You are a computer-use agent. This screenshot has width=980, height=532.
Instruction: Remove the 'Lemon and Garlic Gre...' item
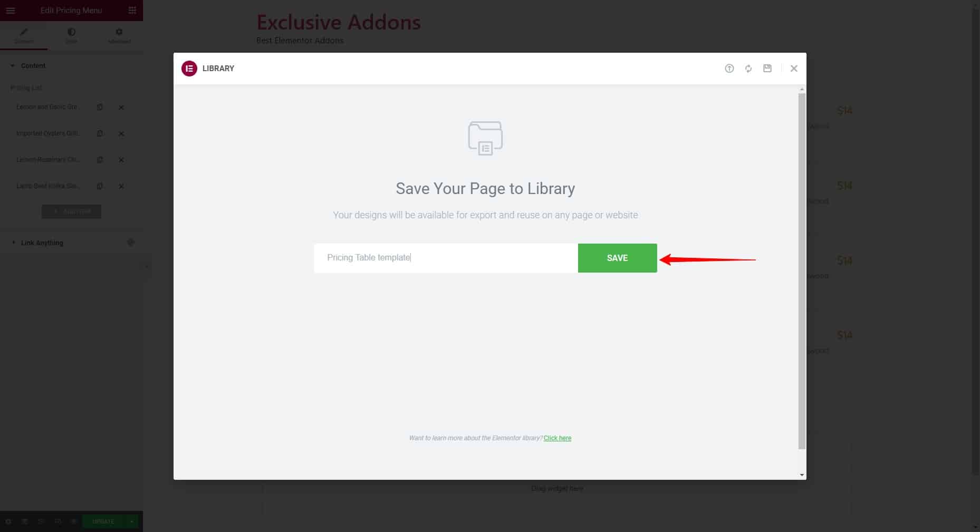pyautogui.click(x=121, y=107)
